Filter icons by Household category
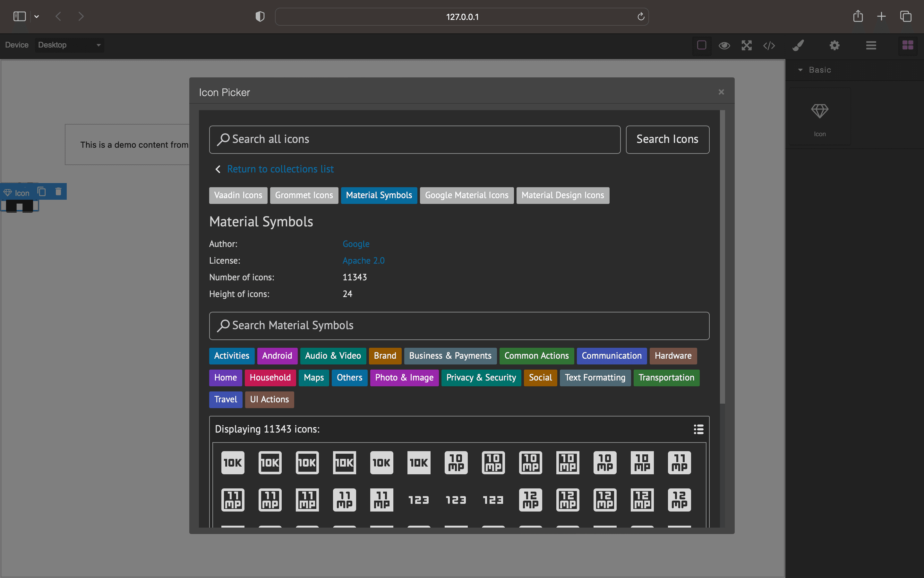The height and width of the screenshot is (578, 924). (270, 378)
